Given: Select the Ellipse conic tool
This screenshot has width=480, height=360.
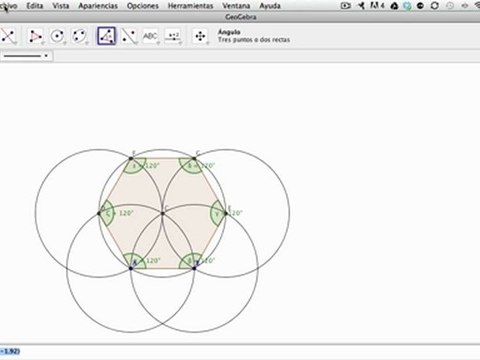Looking at the screenshot, I should tap(79, 36).
